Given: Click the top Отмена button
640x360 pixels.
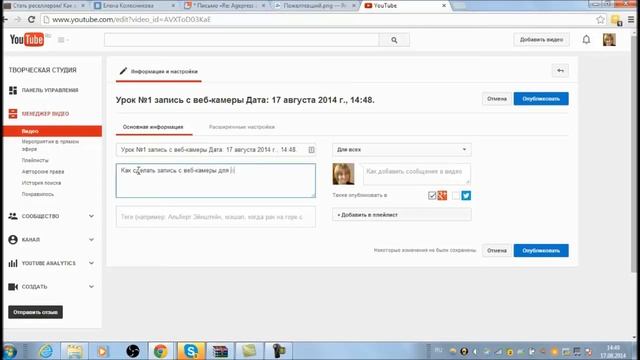Looking at the screenshot, I should click(497, 99).
